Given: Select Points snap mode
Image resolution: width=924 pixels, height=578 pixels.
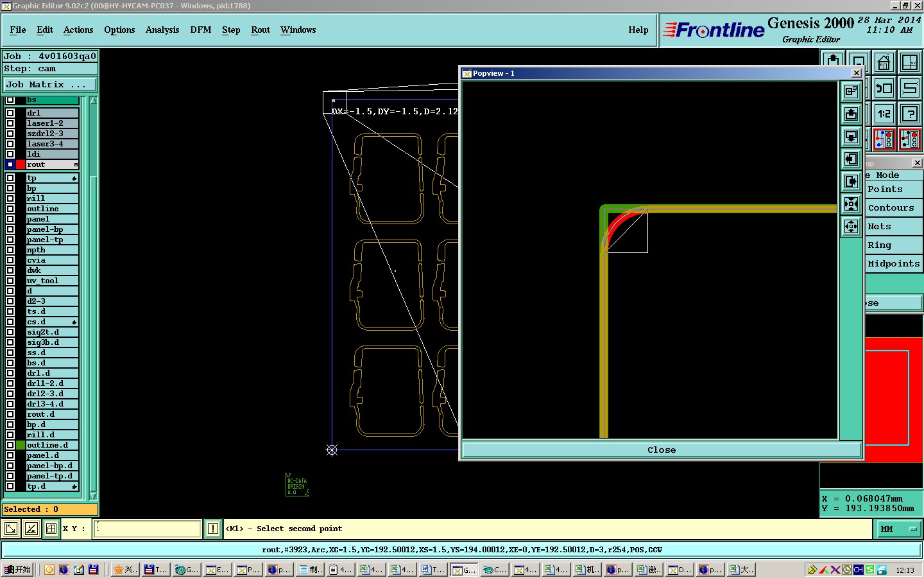Looking at the screenshot, I should [894, 189].
